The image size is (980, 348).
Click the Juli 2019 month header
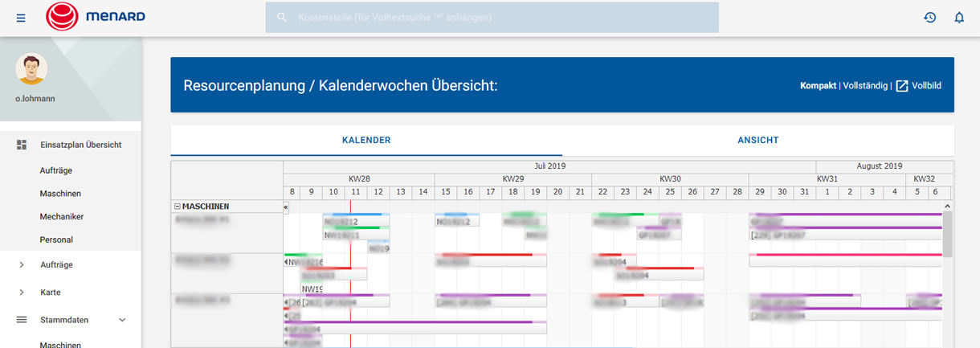[x=550, y=166]
